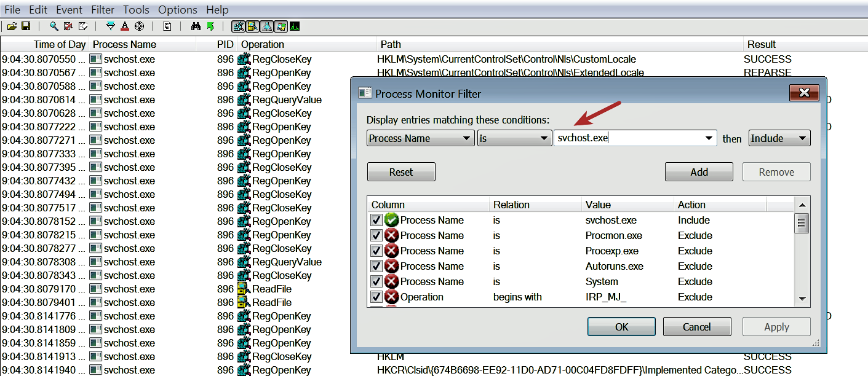This screenshot has height=376, width=868.
Task: Open the Filter funnel icon in the toolbar
Action: click(111, 26)
